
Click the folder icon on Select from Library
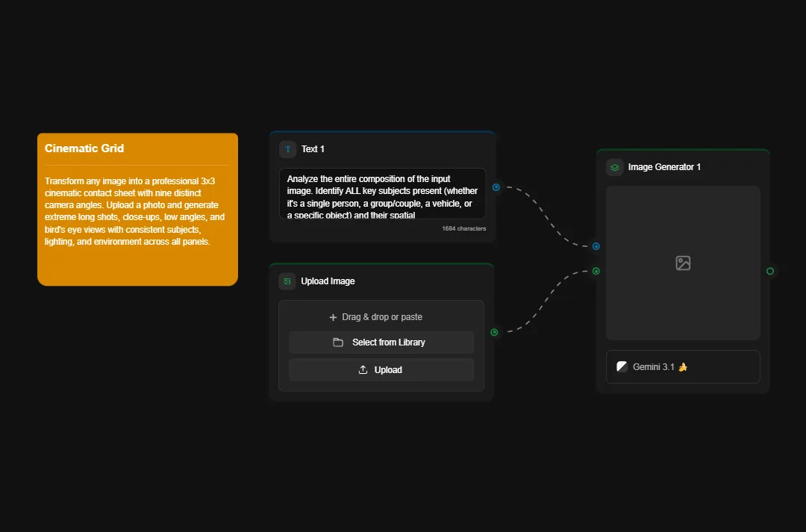coord(338,342)
